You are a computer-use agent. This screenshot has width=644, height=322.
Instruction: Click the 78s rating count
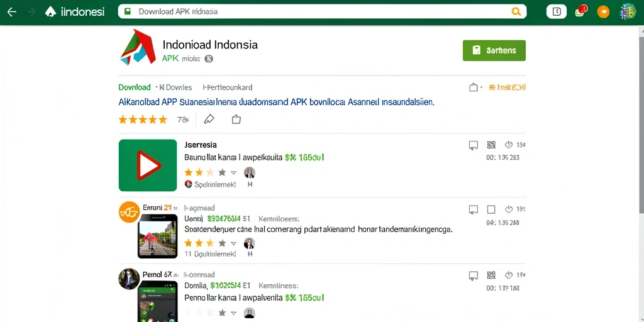click(x=183, y=120)
